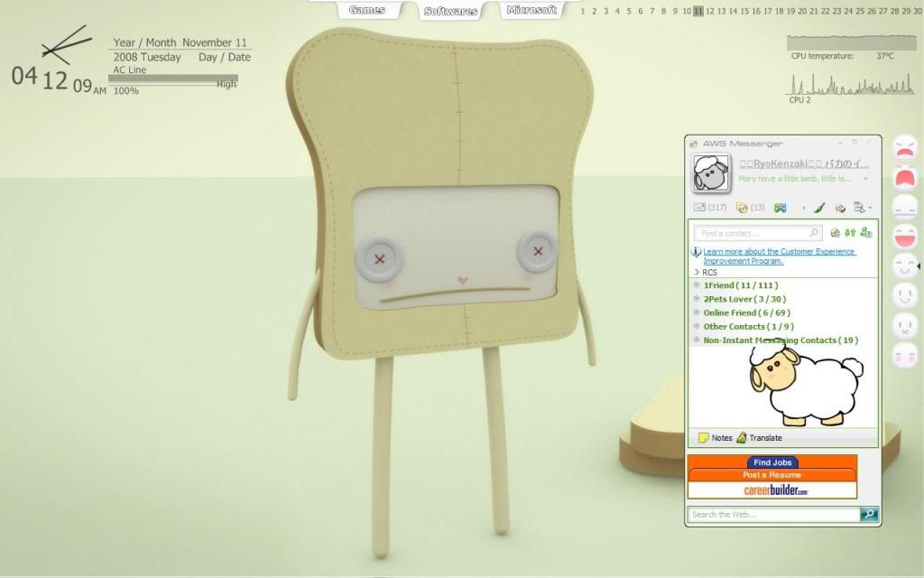Click the top angry emoticon face
Image resolution: width=924 pixels, height=578 pixels.
click(904, 146)
